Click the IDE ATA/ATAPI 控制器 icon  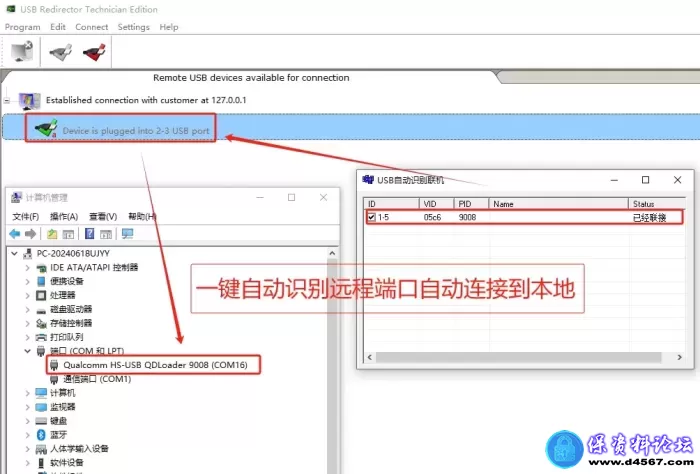[41, 268]
